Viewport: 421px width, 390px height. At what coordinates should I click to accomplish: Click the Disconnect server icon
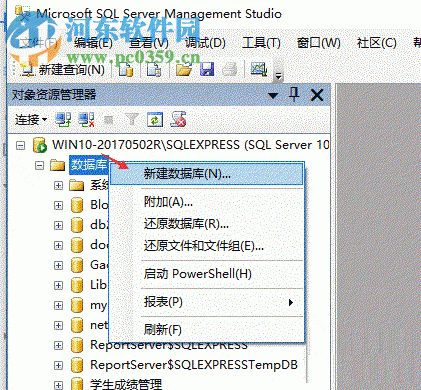86,120
